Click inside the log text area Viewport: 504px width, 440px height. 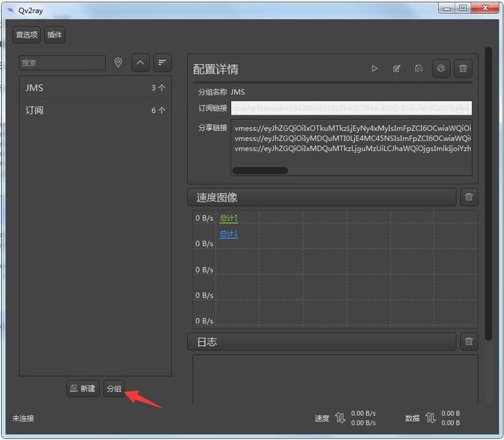335,380
